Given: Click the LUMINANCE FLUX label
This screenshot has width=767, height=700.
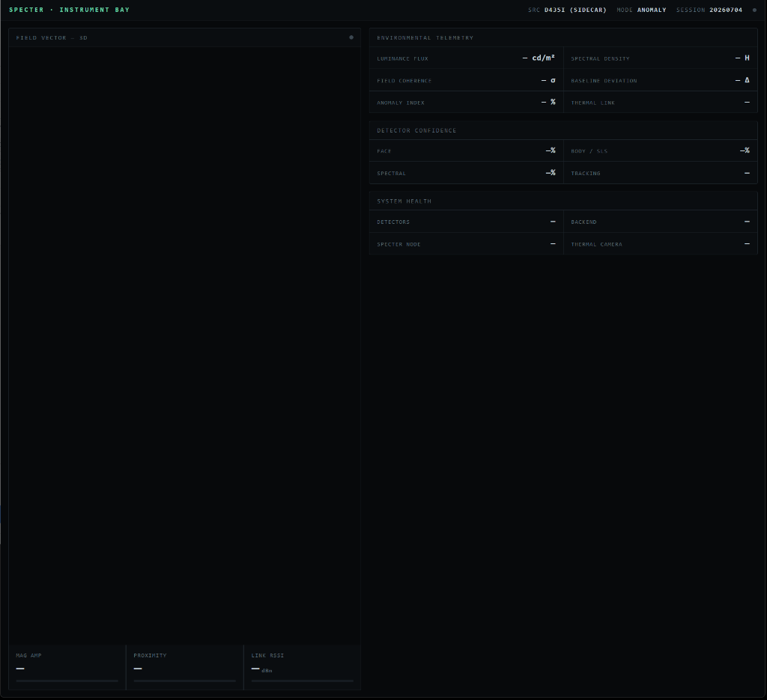Looking at the screenshot, I should point(402,58).
